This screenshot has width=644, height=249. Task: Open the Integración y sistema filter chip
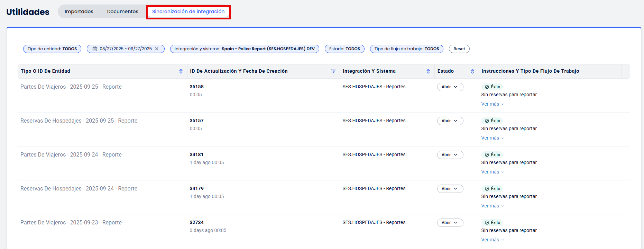pyautogui.click(x=244, y=49)
